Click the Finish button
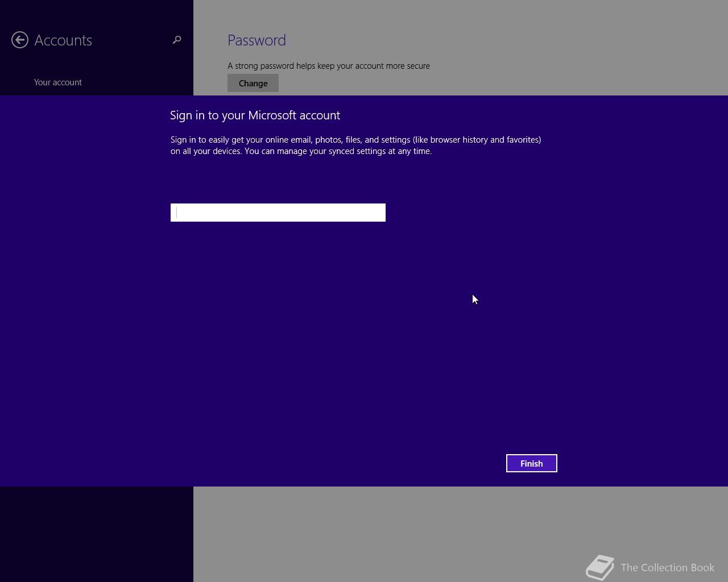728x582 pixels. [x=532, y=463]
